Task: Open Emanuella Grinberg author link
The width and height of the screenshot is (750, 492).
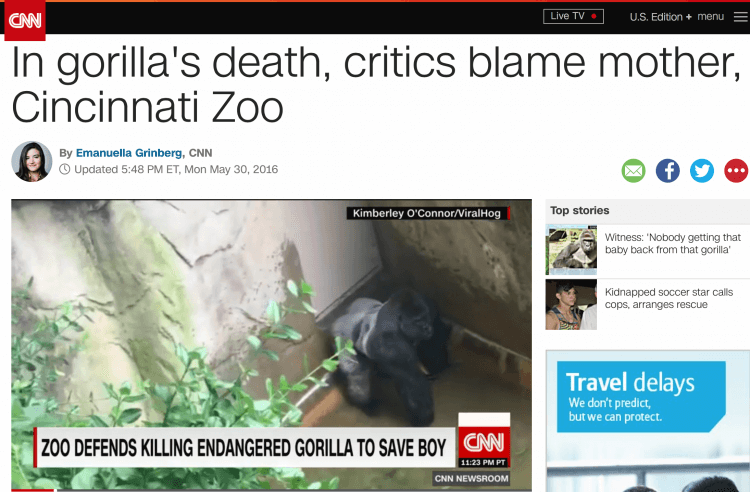Action: (x=129, y=153)
